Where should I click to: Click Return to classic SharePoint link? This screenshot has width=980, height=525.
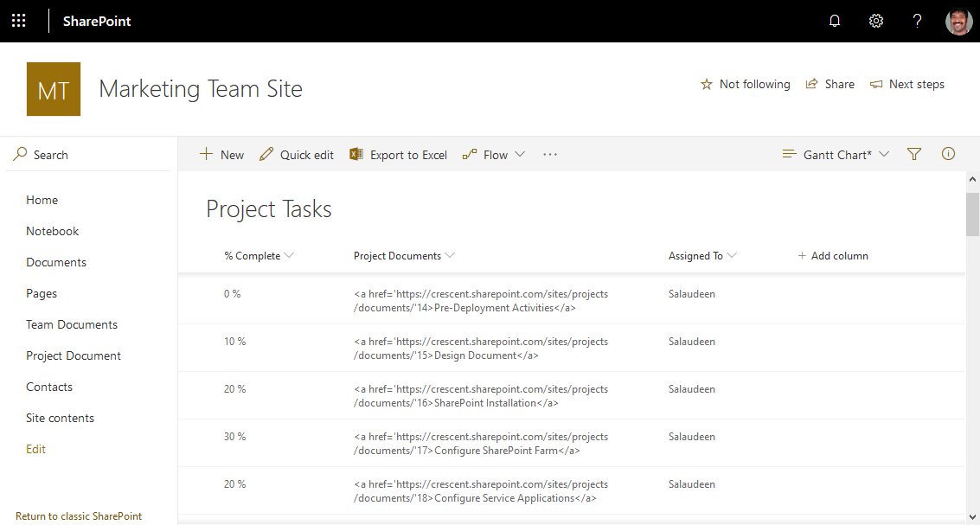pos(79,516)
